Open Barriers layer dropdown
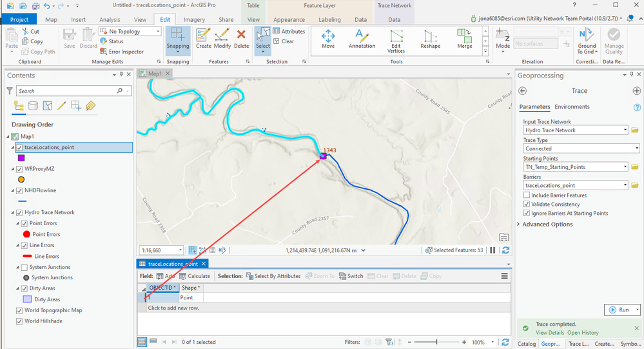The width and height of the screenshot is (644, 349). pyautogui.click(x=625, y=185)
